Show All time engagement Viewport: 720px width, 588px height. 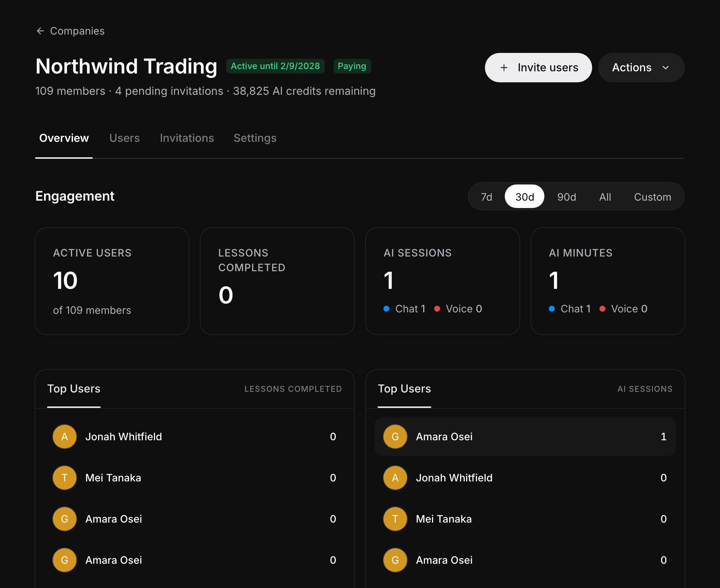tap(605, 197)
